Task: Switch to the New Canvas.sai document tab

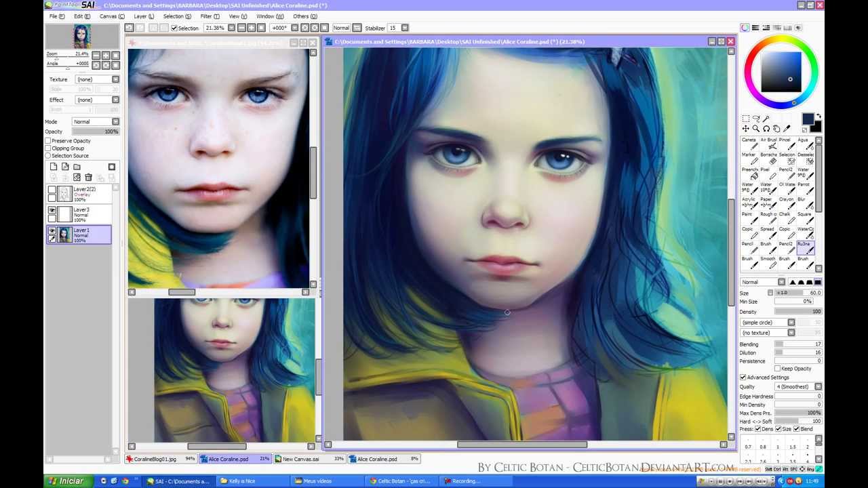Action: pos(310,459)
